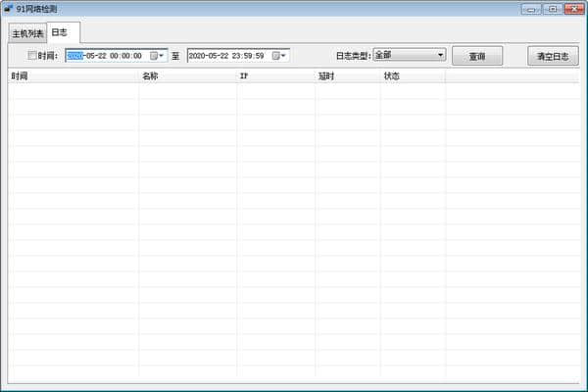The width and height of the screenshot is (588, 392).
Task: Minimize the 91网络检测 window
Action: coord(531,9)
